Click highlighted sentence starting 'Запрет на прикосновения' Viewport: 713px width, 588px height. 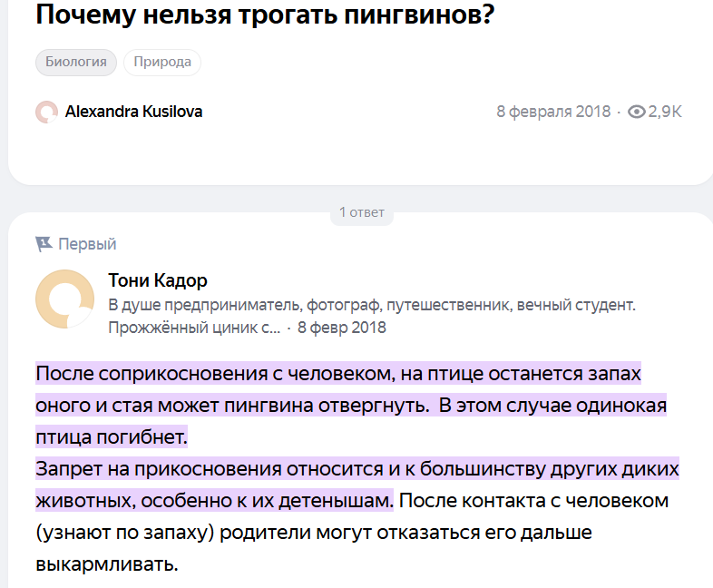[356, 470]
